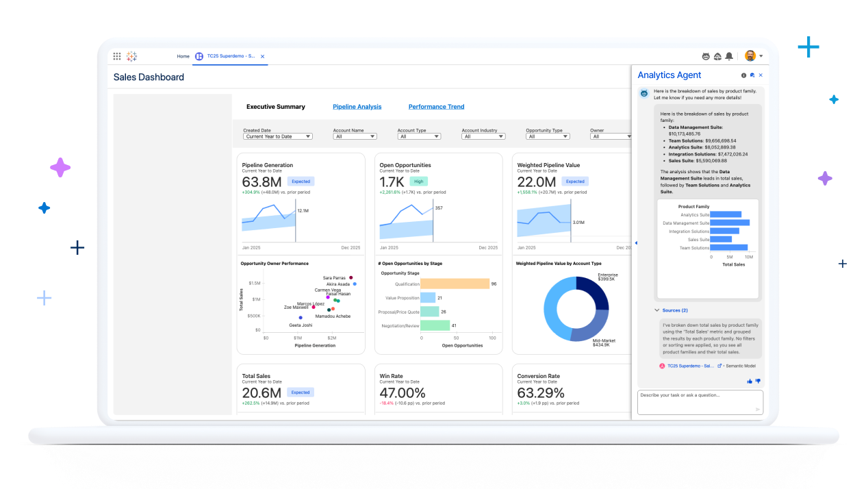The image size is (868, 489).
Task: Click the info icon in the Analytics Agent header
Action: [x=744, y=75]
